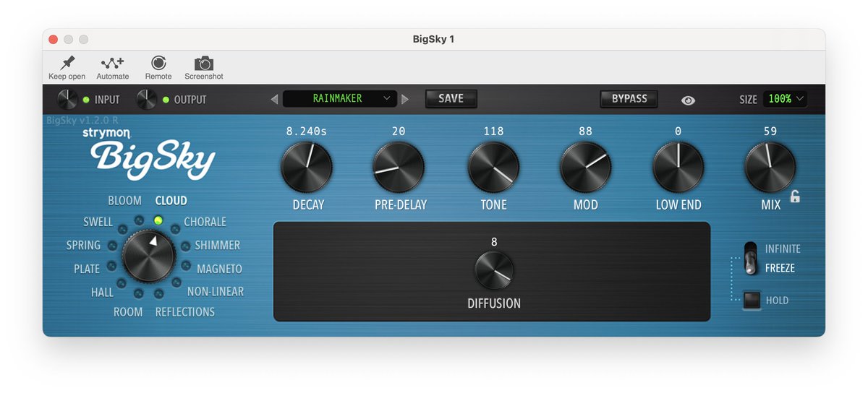Image resolution: width=868 pixels, height=393 pixels.
Task: Click the Tone value 118
Action: pyautogui.click(x=493, y=131)
